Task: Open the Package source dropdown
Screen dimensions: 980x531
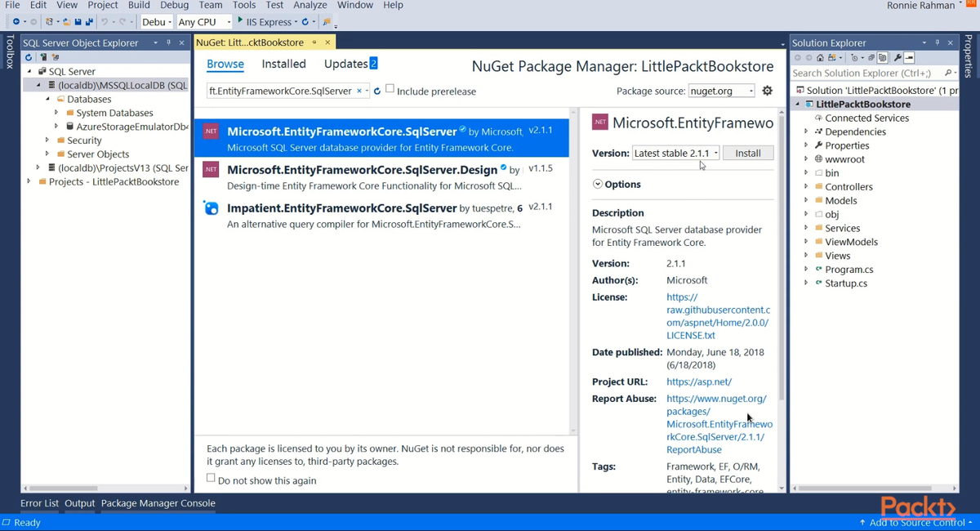Action: click(x=721, y=91)
